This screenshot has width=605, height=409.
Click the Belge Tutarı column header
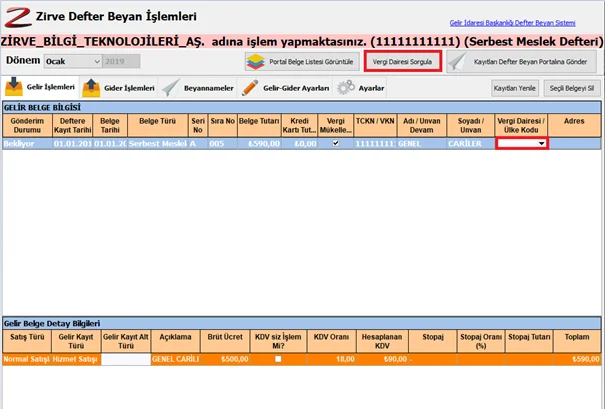[x=259, y=125]
